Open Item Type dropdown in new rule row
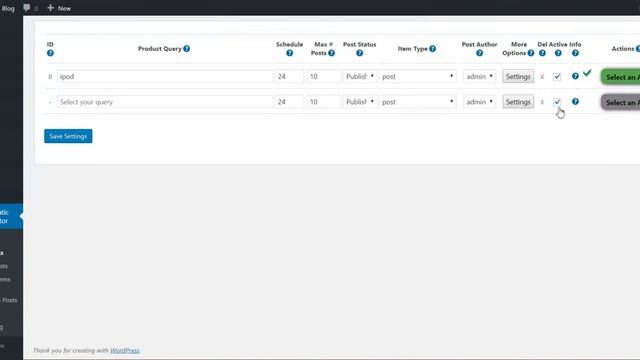This screenshot has height=360, width=640. pos(418,102)
